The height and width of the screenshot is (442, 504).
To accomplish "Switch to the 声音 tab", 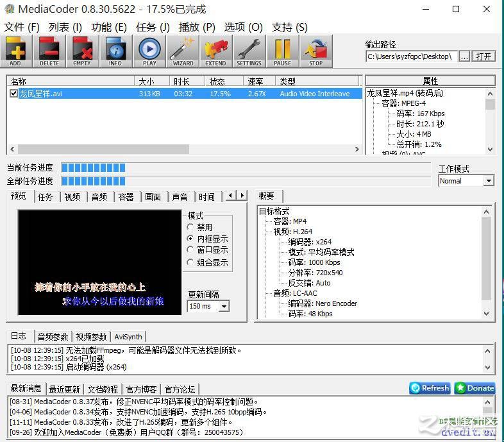I will pos(180,197).
